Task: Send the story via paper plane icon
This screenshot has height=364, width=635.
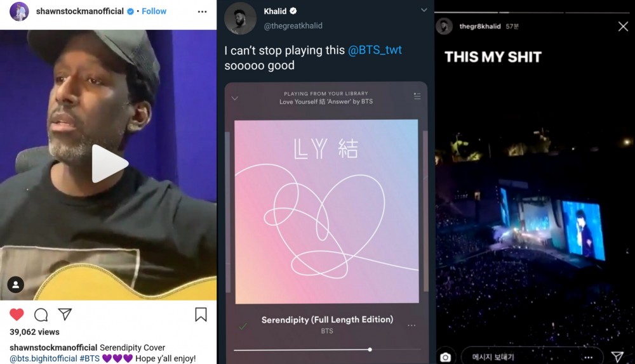Action: (618, 356)
